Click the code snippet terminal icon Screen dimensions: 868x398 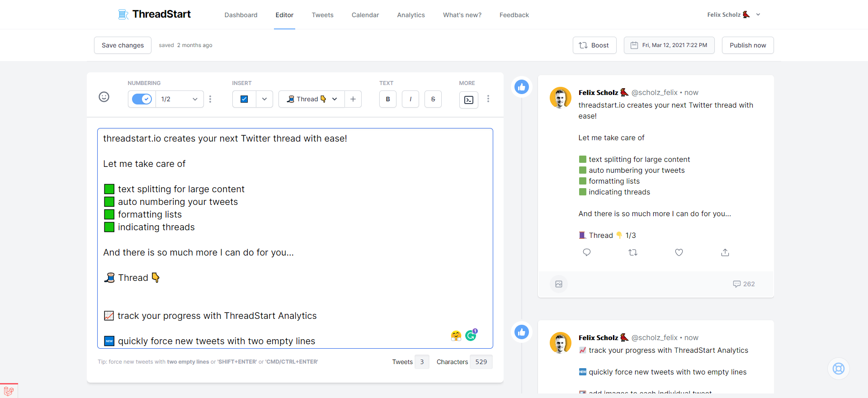469,99
